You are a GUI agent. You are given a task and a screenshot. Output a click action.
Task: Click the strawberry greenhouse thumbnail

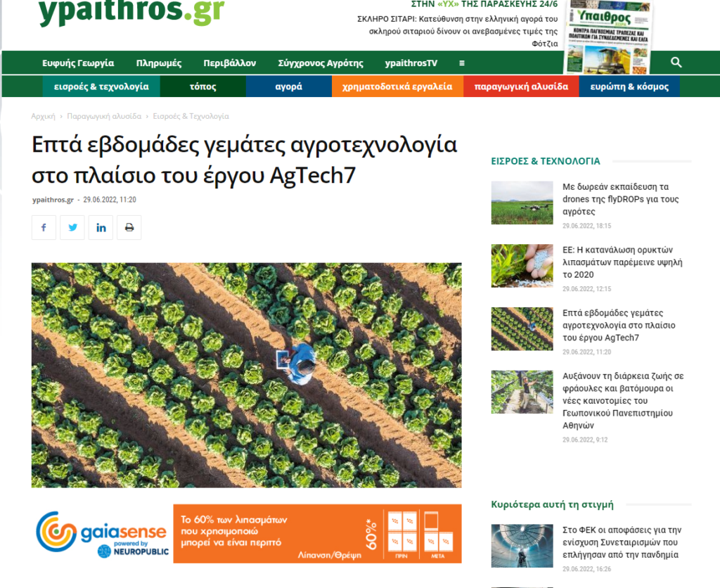coord(522,392)
